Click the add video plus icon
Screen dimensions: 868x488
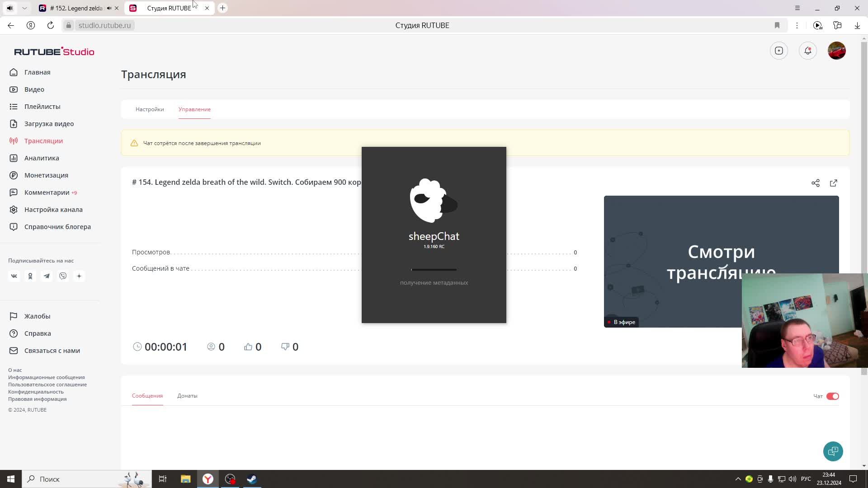[778, 51]
